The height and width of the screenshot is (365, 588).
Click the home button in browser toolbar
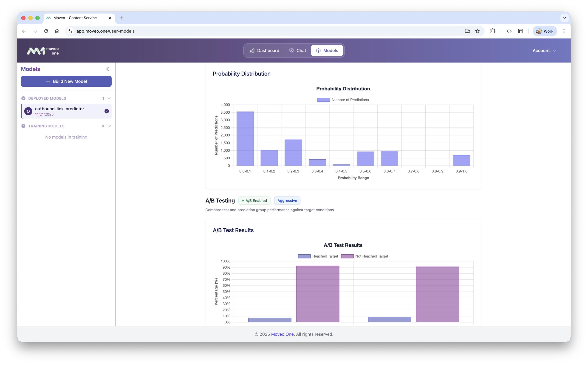coord(57,31)
